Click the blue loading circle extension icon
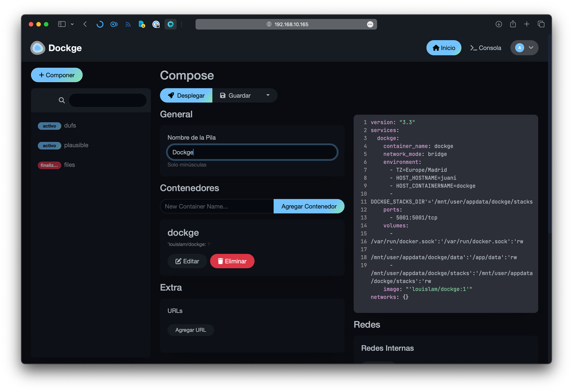The image size is (573, 392). [100, 24]
